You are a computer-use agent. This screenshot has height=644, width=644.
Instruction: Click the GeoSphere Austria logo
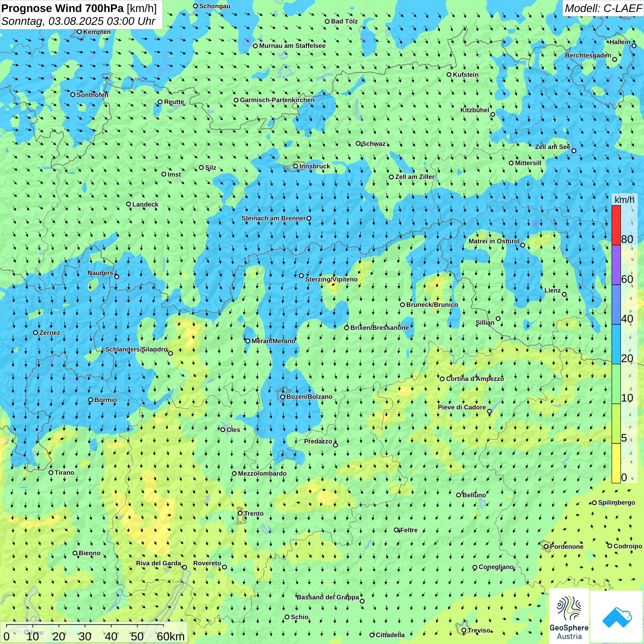[x=569, y=617]
